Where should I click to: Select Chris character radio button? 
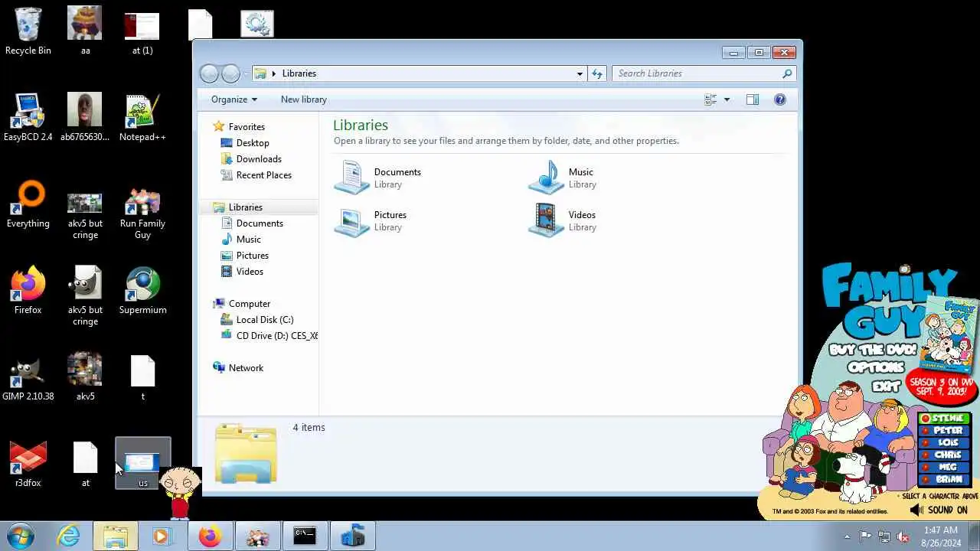(926, 455)
